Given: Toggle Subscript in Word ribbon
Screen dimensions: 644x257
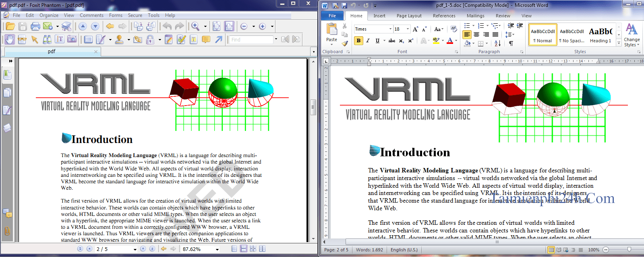Looking at the screenshot, I should pos(402,41).
